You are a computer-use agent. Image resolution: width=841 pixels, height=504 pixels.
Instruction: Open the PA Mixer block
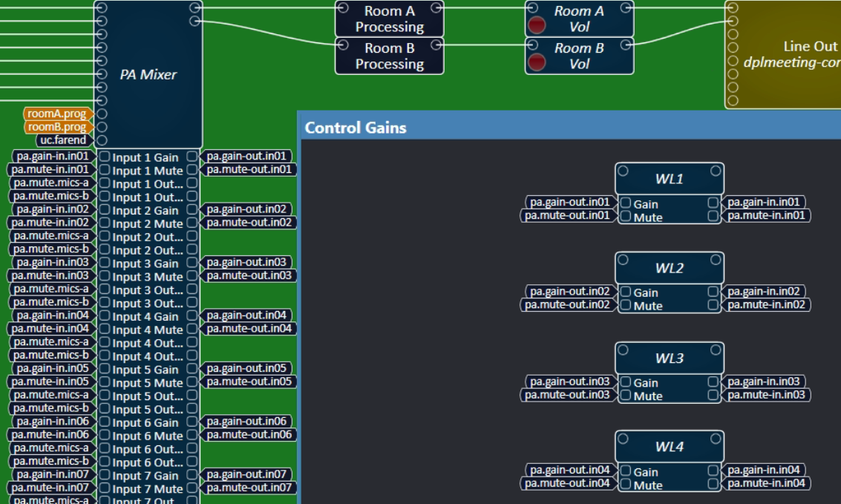click(x=148, y=74)
